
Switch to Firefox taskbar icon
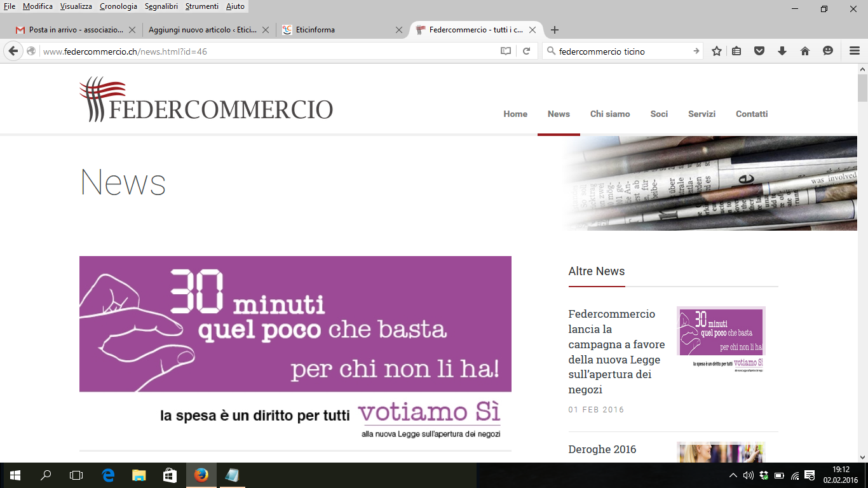(201, 475)
